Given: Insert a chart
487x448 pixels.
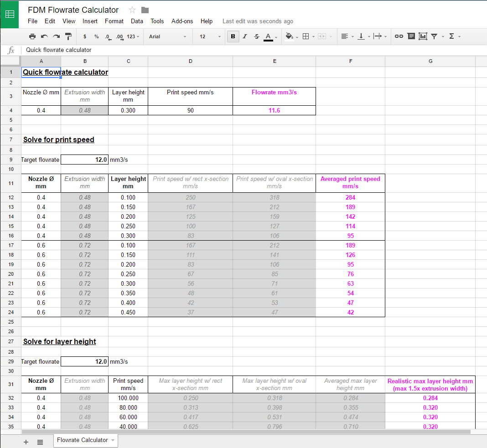Looking at the screenshot, I should click(x=423, y=36).
